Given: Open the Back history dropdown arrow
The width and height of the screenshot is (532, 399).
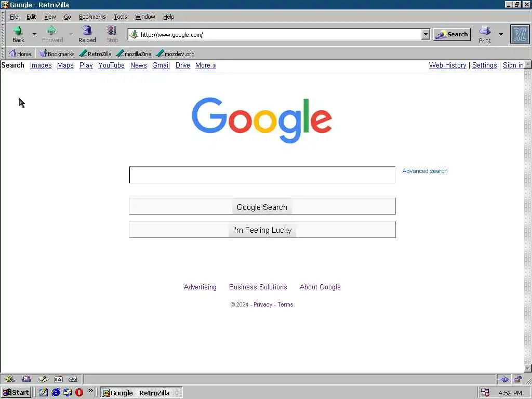Looking at the screenshot, I should tap(34, 34).
